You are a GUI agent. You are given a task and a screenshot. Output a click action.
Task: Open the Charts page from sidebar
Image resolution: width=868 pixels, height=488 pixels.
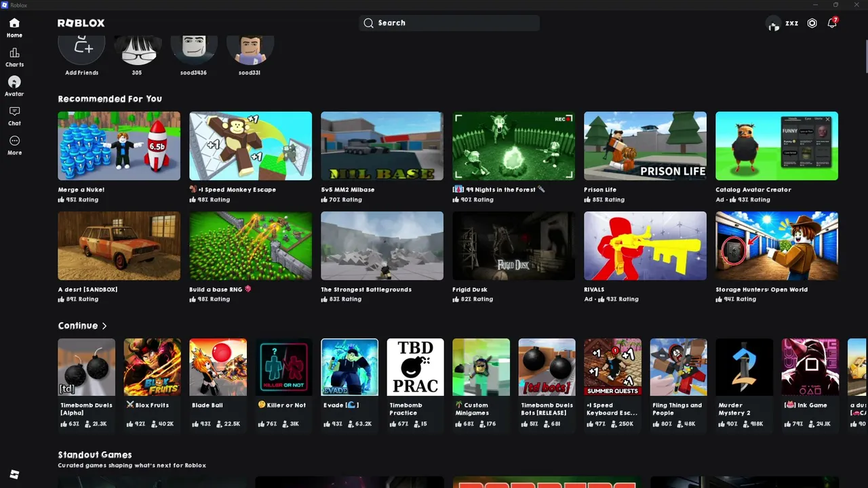click(x=14, y=53)
